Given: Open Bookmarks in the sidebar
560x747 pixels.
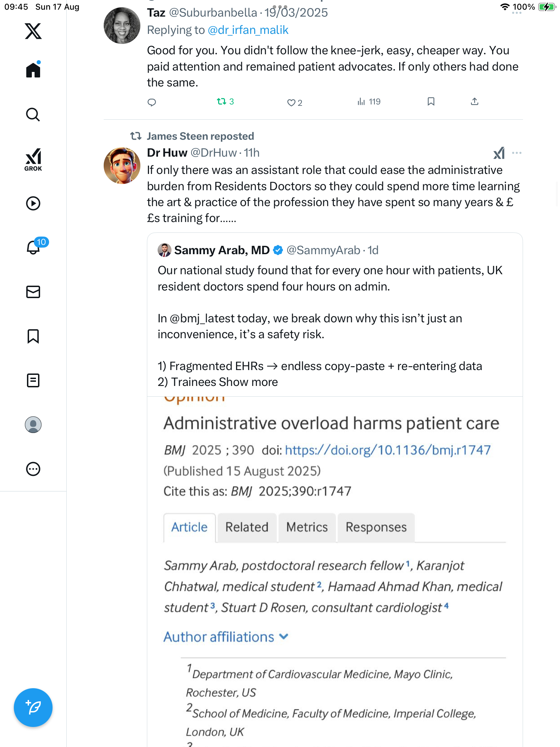Looking at the screenshot, I should tap(33, 336).
